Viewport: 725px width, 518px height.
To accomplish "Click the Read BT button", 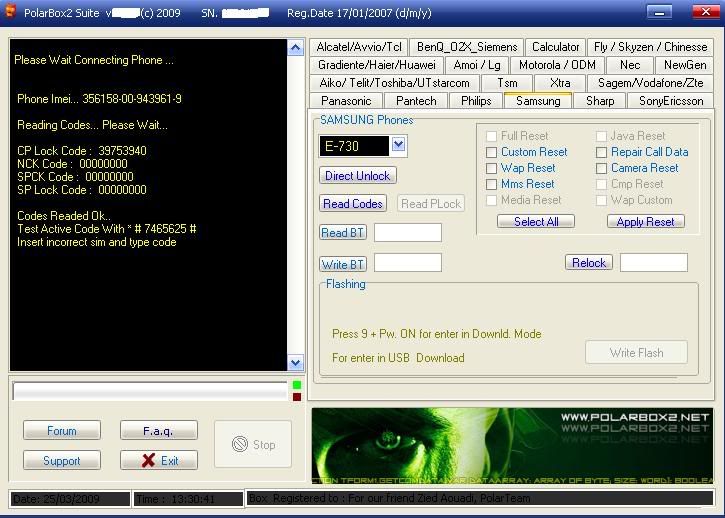I will (x=343, y=232).
